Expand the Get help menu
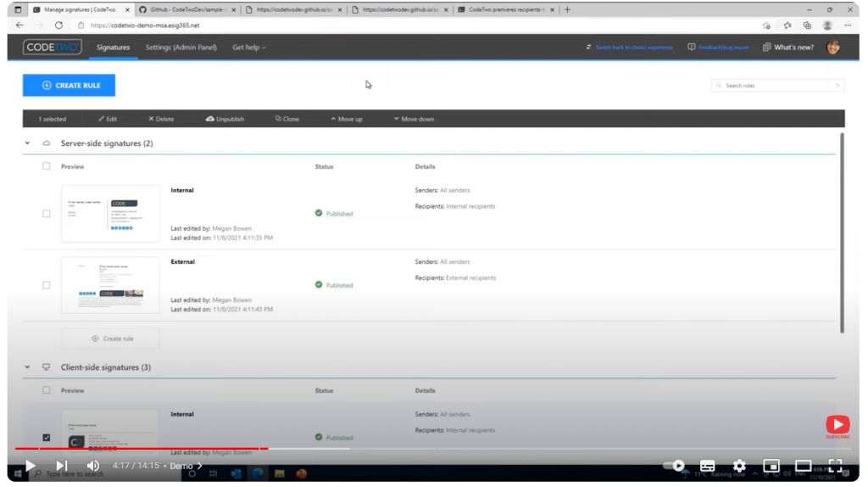The image size is (868, 487). click(x=248, y=48)
